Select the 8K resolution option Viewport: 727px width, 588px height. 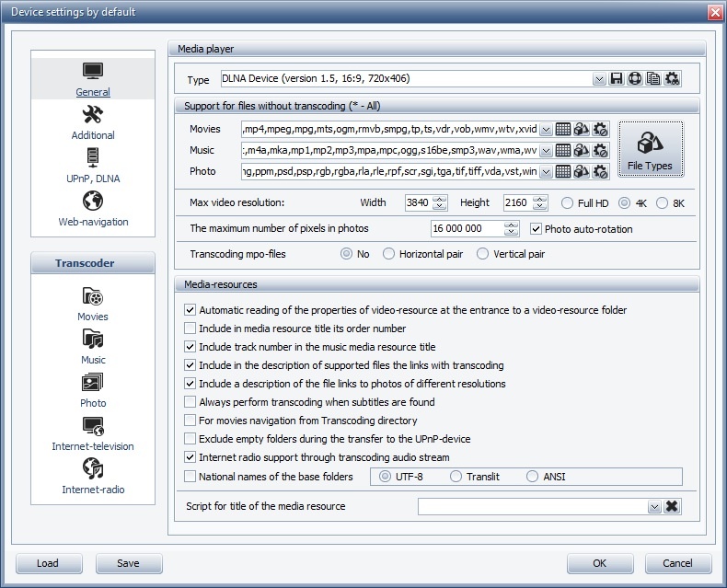click(671, 203)
